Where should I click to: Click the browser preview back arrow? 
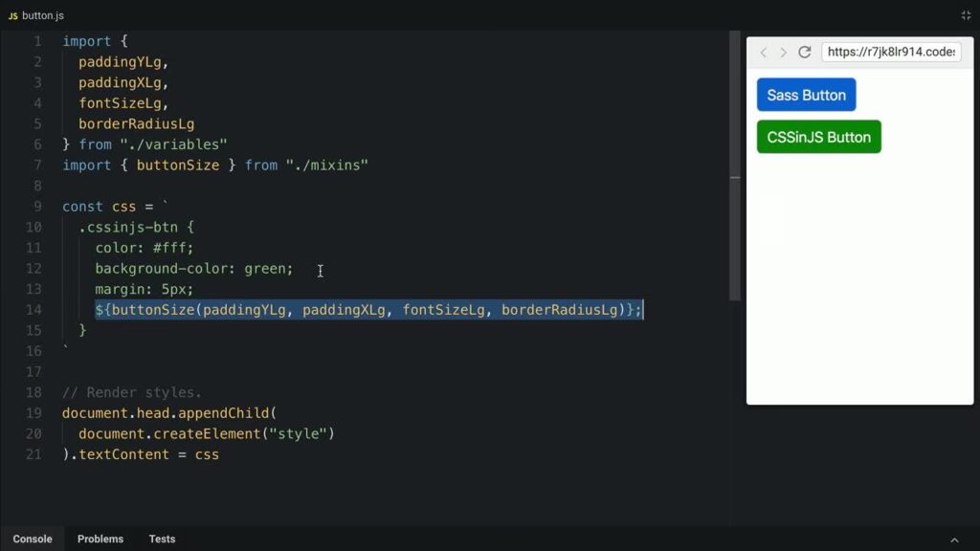(x=763, y=53)
